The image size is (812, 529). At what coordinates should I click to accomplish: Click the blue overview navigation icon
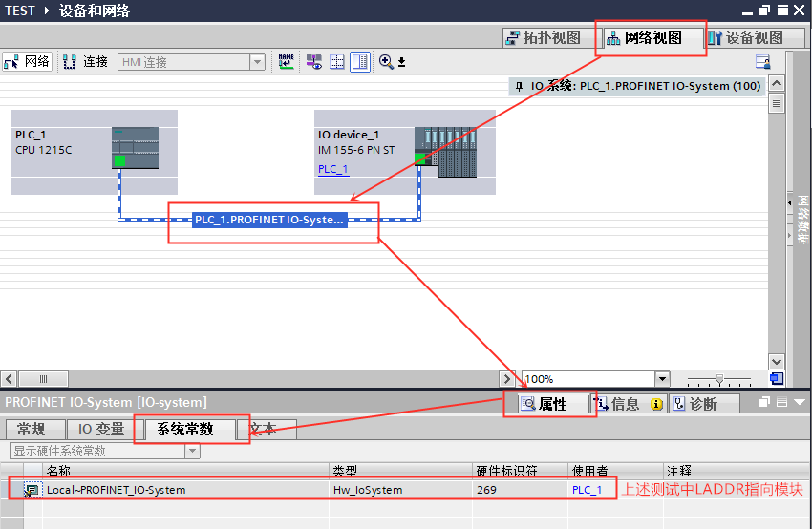pos(777,378)
